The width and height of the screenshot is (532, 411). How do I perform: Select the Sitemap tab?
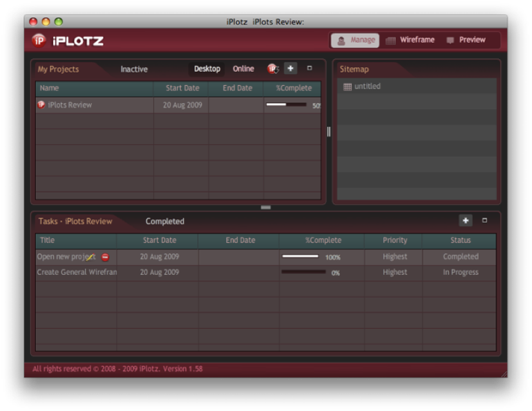[354, 69]
